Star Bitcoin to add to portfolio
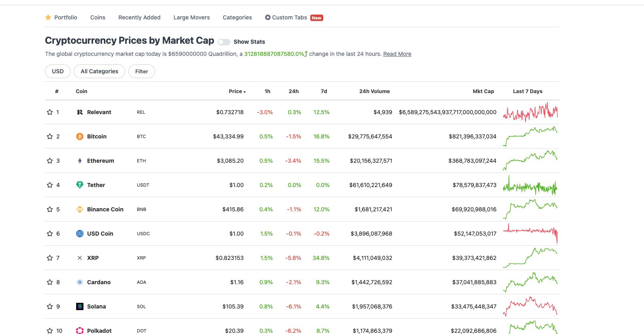Viewport: 644px width, 334px height. (x=50, y=136)
